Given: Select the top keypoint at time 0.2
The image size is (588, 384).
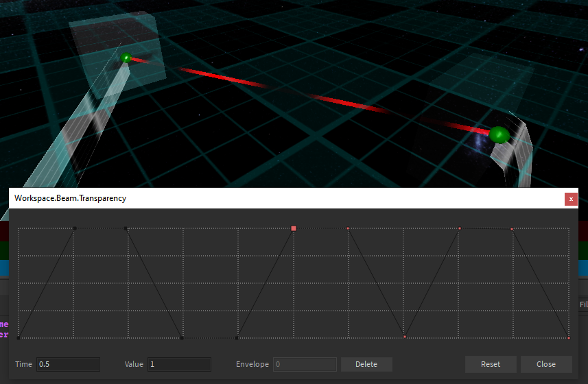Looking at the screenshot, I should [126, 228].
